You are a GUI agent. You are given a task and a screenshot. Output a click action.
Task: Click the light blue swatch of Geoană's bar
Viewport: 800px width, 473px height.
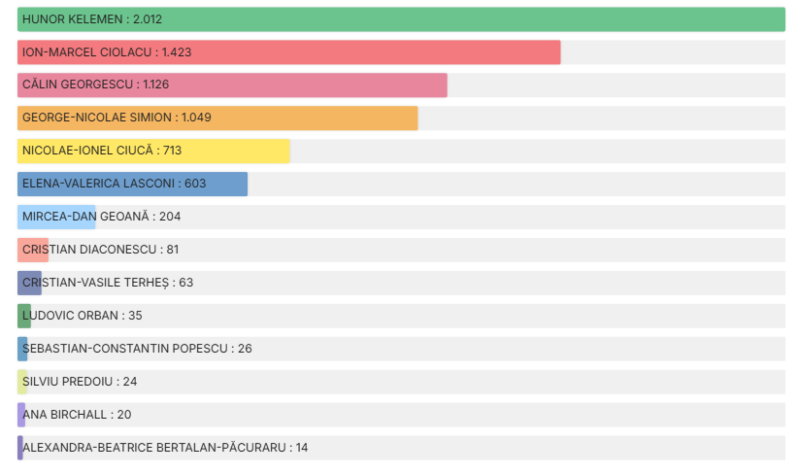(57, 217)
